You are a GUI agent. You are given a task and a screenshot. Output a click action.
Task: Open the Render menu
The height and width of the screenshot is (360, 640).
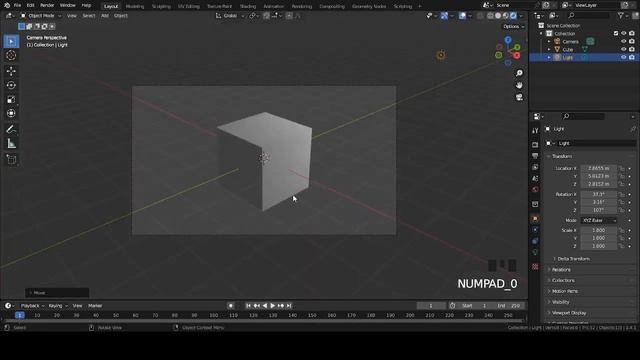(47, 5)
